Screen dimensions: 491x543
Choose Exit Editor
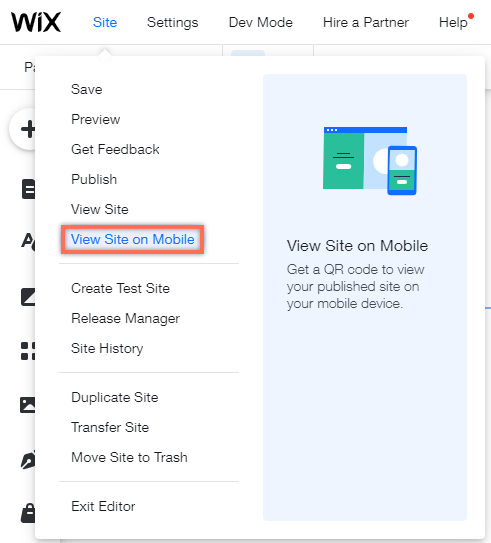point(103,506)
